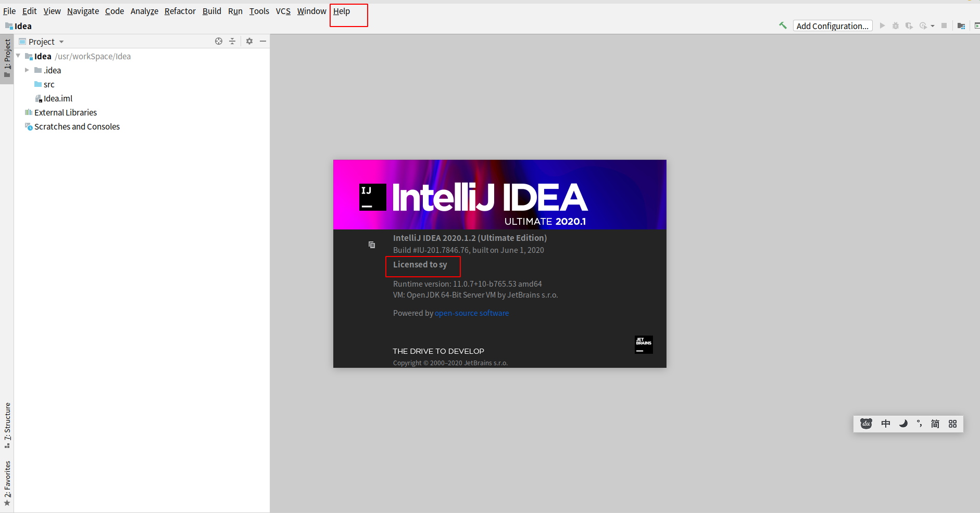Click the Run triangle icon in toolbar

pos(882,25)
